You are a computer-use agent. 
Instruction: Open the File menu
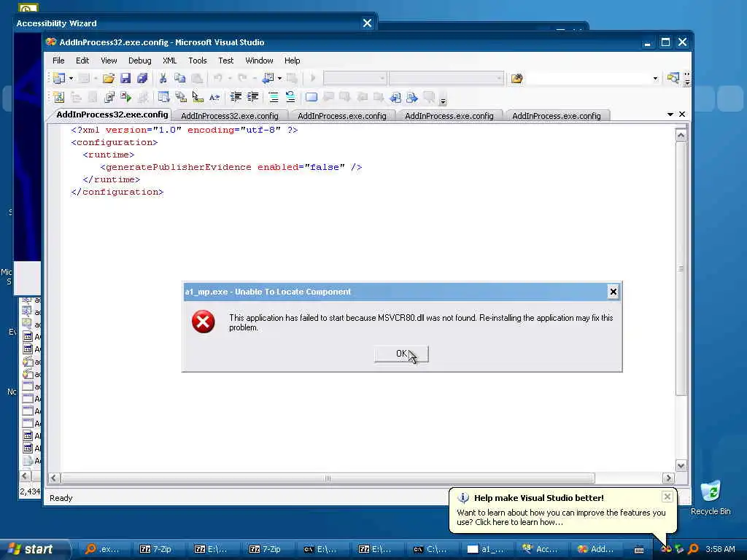click(x=58, y=61)
